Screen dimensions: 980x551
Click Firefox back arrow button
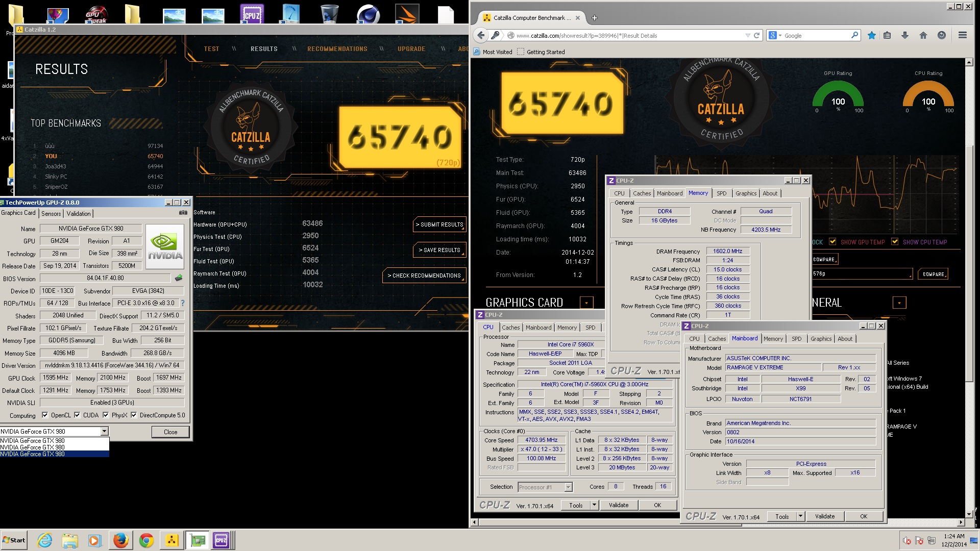481,35
